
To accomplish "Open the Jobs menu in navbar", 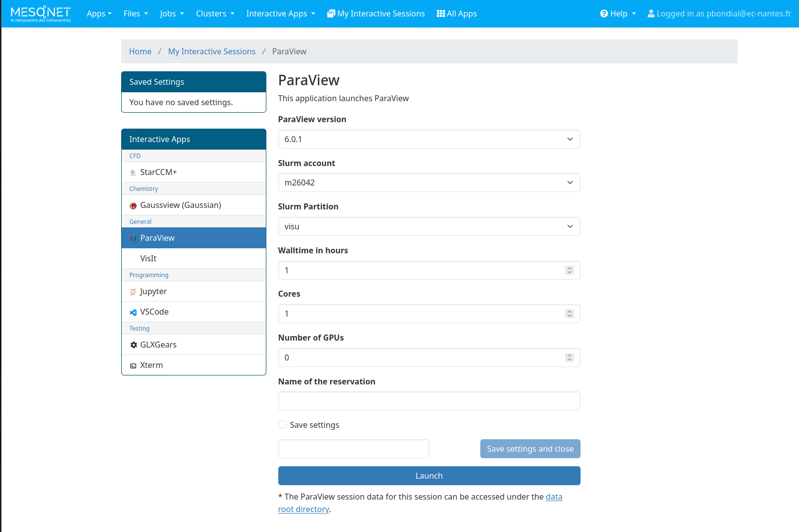I will (172, 13).
